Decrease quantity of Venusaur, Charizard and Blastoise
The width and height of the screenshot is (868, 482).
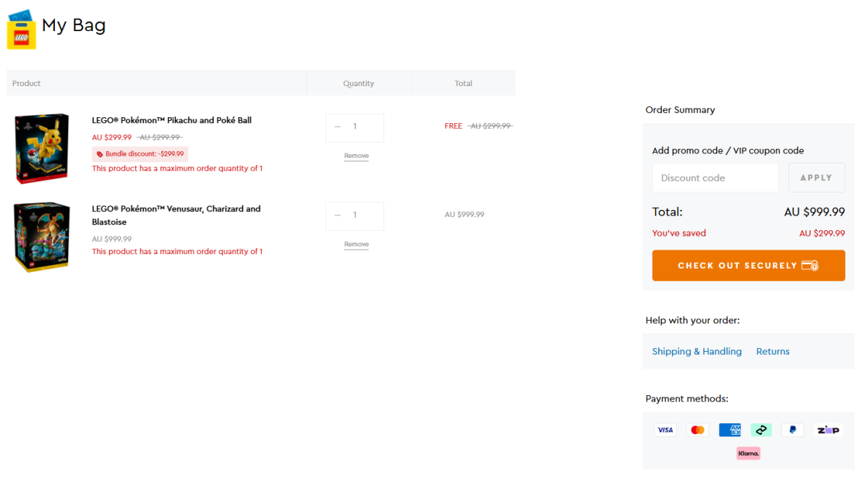coord(337,215)
